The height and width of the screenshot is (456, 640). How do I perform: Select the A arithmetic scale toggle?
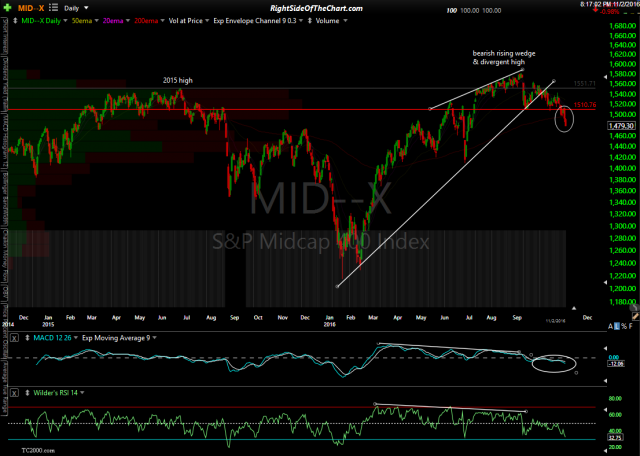(x=611, y=326)
